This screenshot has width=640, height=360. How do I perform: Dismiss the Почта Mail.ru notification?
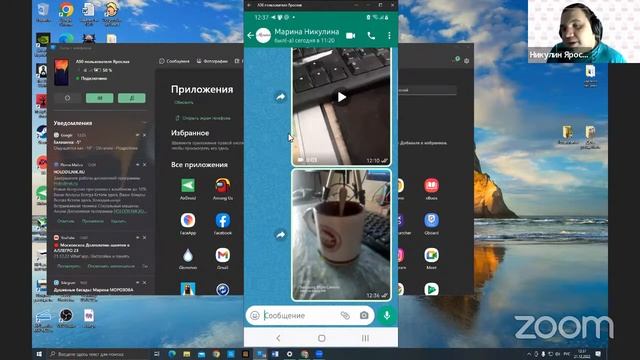click(144, 164)
